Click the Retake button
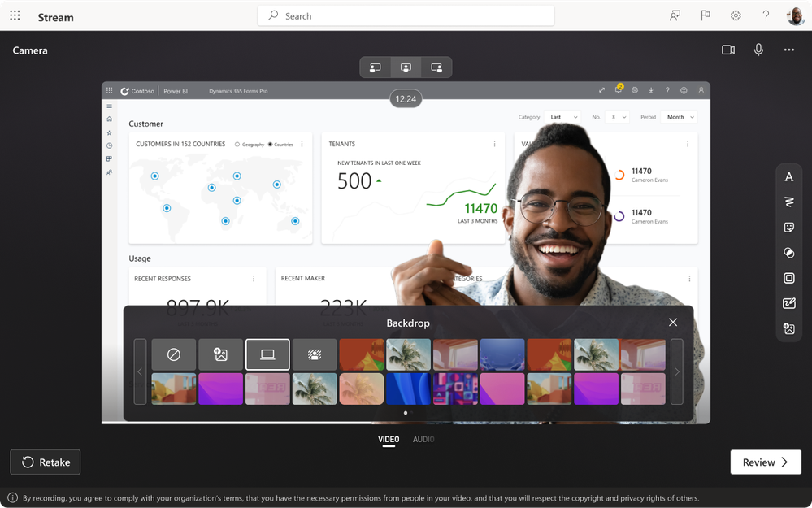The width and height of the screenshot is (812, 508). pos(46,462)
